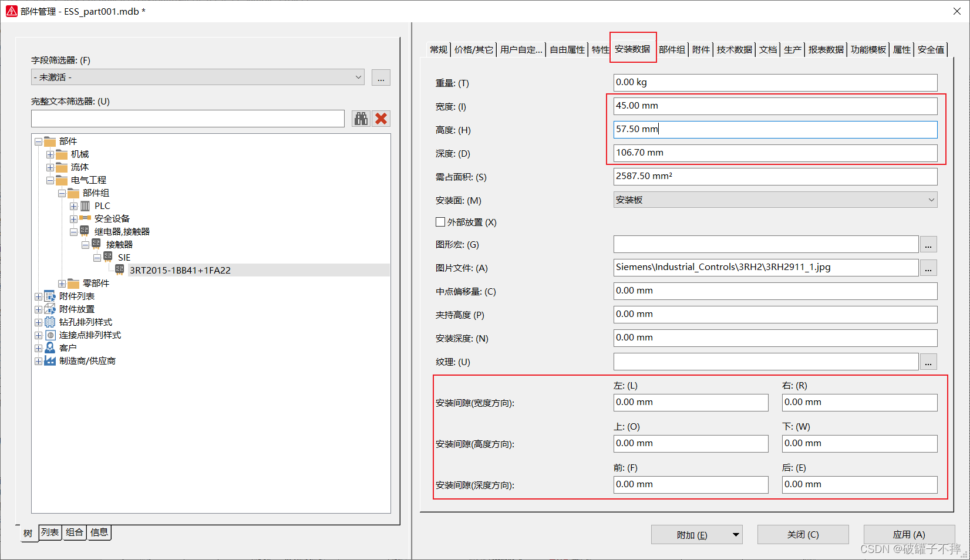Click the 制造商/供应商 factory icon
This screenshot has width=970, height=560.
coord(50,361)
